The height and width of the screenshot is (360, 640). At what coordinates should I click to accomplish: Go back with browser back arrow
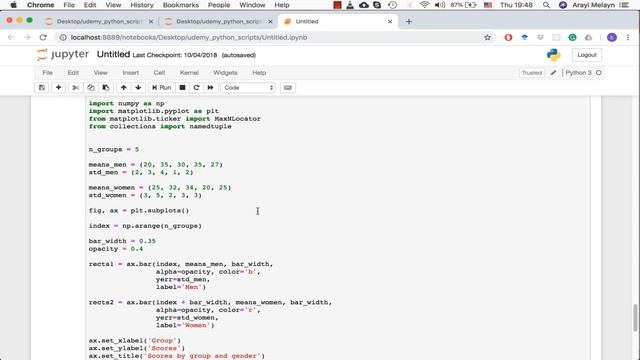11,37
